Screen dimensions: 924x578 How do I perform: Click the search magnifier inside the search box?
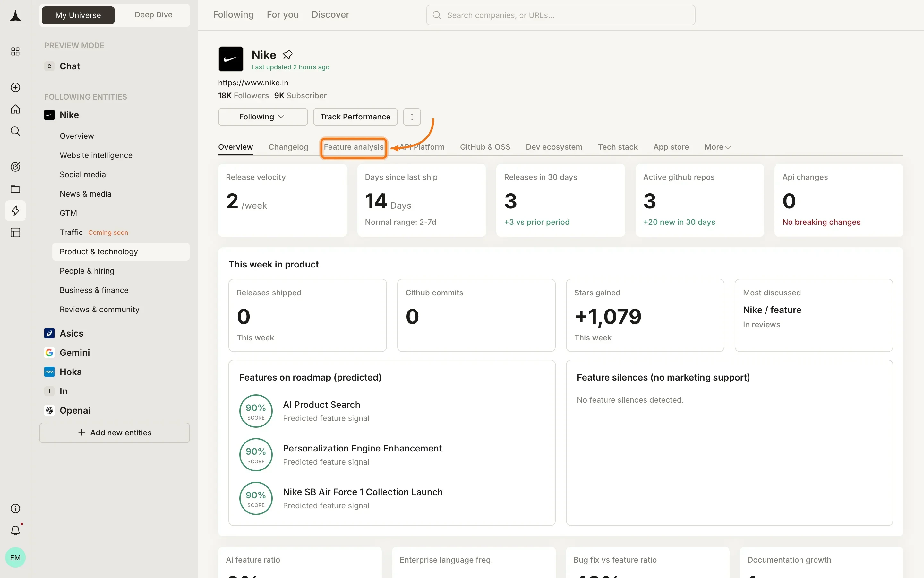[437, 15]
